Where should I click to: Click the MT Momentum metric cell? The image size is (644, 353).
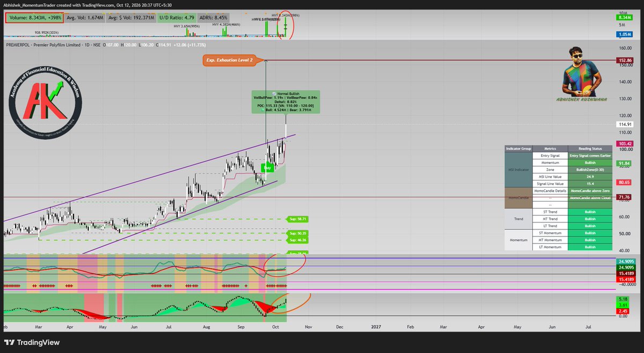click(550, 240)
